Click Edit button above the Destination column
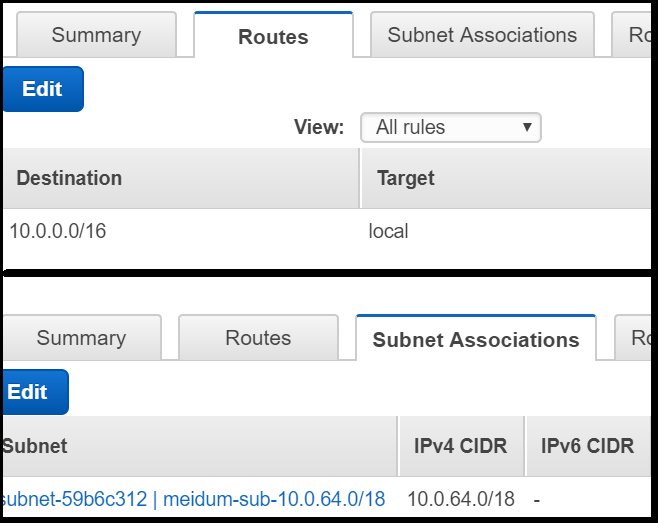The height and width of the screenshot is (523, 658). tap(42, 89)
